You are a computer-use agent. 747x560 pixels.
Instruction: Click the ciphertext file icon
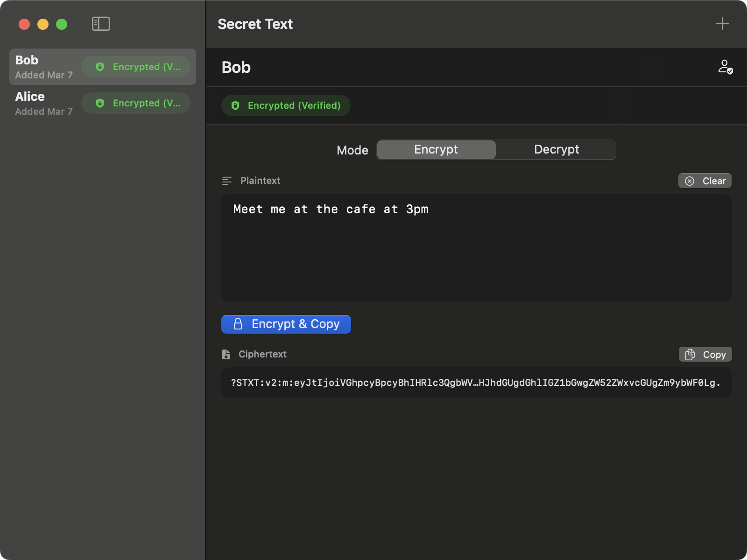227,354
